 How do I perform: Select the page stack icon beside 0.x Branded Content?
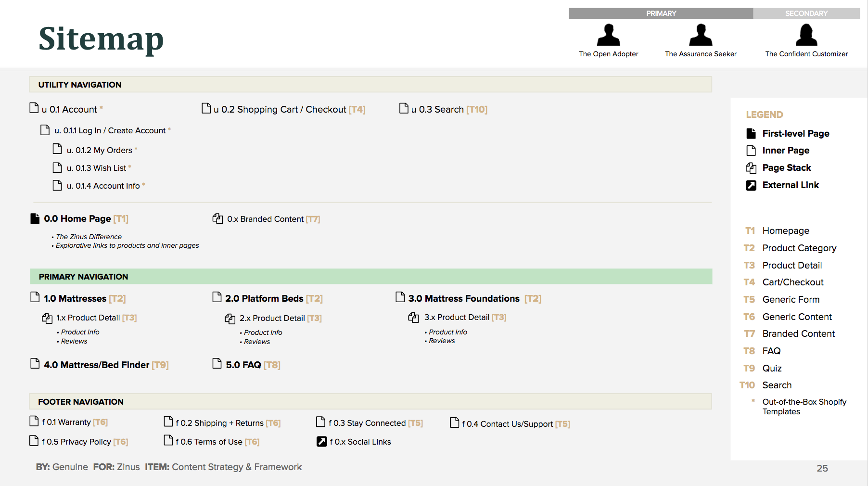click(218, 218)
